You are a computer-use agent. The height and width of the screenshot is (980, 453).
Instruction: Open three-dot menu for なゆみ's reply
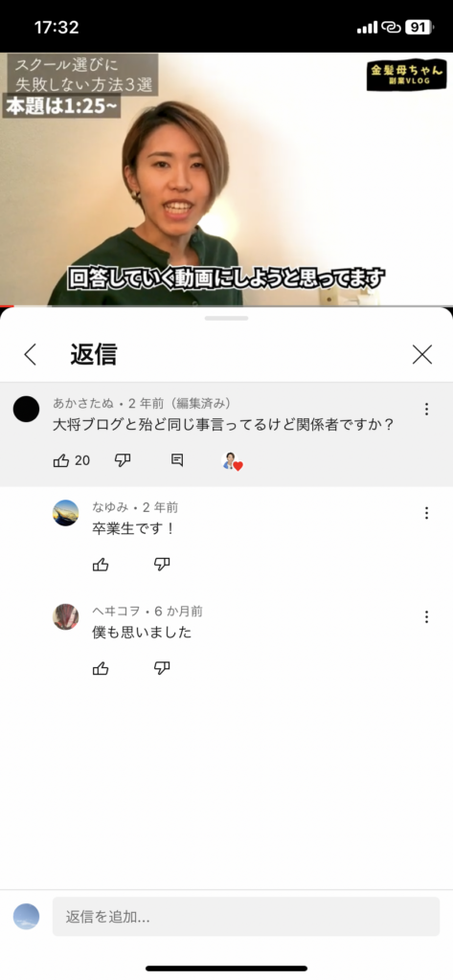426,513
